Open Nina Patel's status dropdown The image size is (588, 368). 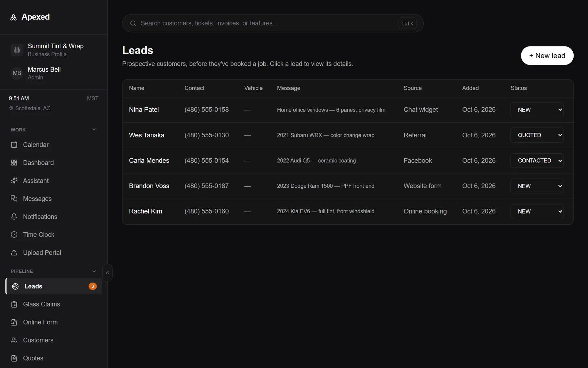[x=537, y=110]
